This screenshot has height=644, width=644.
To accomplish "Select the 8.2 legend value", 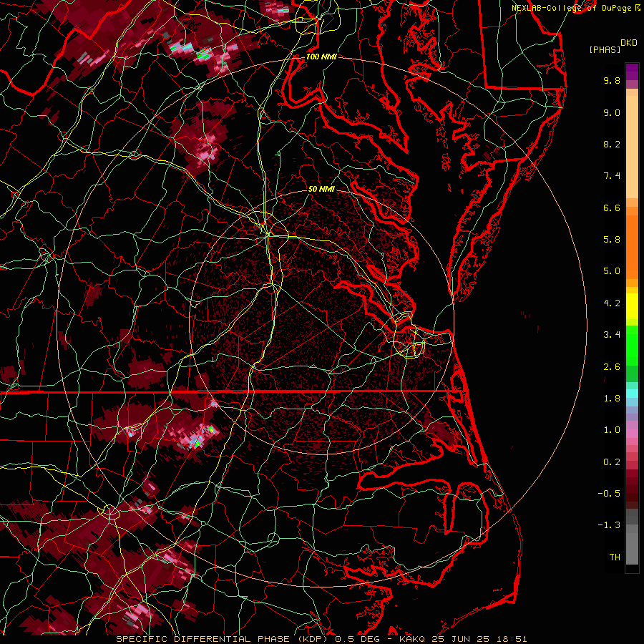I will pyautogui.click(x=612, y=144).
